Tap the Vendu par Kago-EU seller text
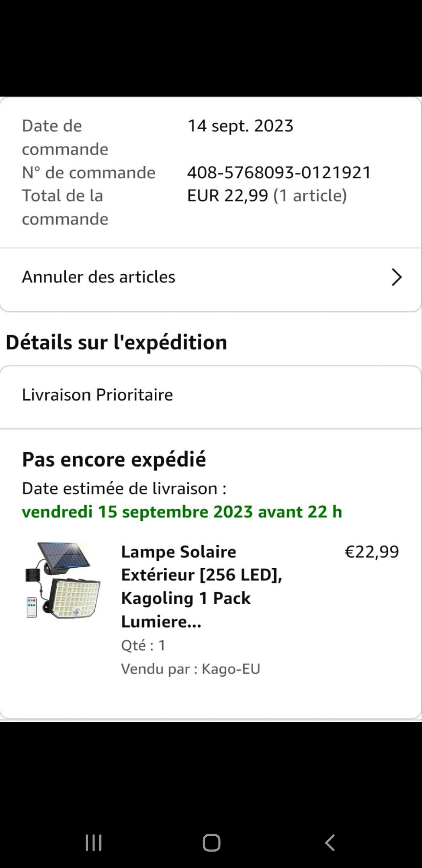This screenshot has height=868, width=422. [x=190, y=669]
